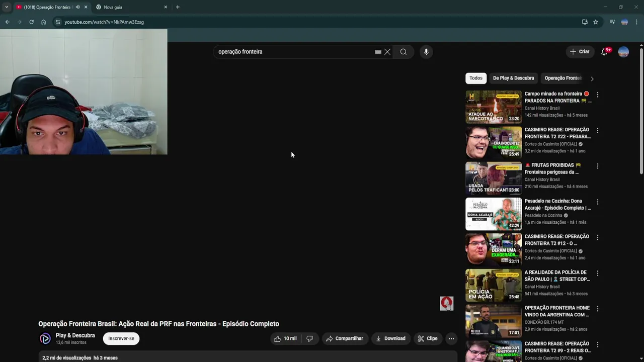Image resolution: width=644 pixels, height=362 pixels.
Task: Select the Operação Fronteira YouTube tab
Action: [48, 7]
